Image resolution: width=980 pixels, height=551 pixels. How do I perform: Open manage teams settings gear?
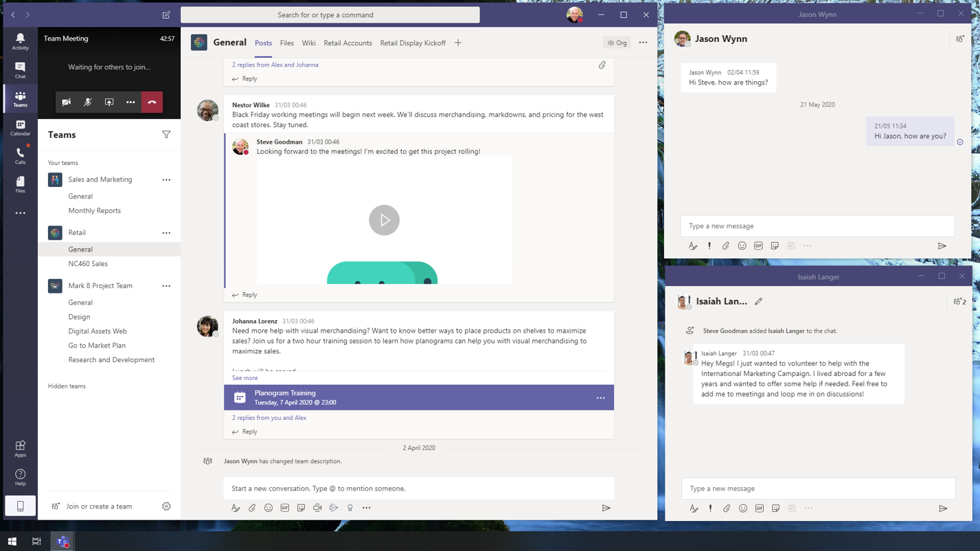[x=166, y=506]
